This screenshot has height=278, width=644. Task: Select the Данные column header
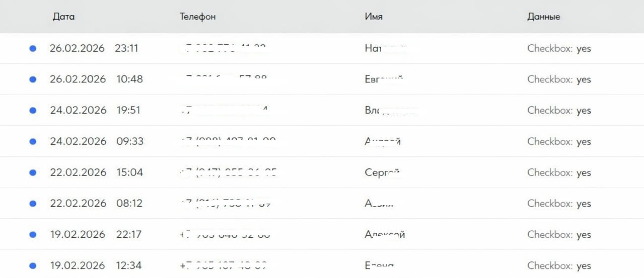[543, 17]
